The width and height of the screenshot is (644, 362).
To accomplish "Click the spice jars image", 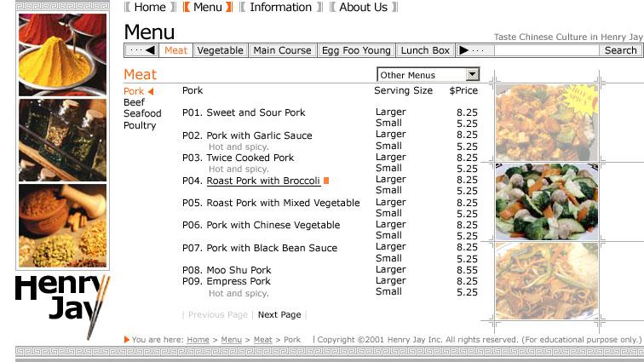I will (62, 141).
